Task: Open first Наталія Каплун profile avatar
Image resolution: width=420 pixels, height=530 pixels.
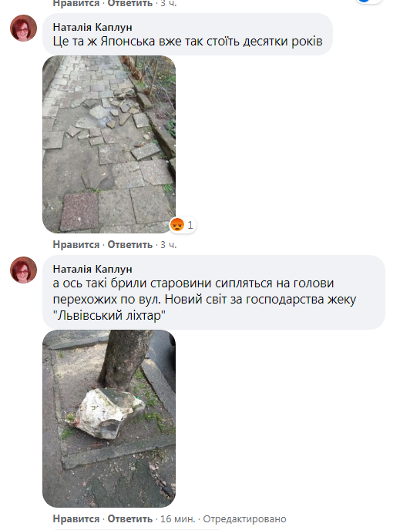Action: pyautogui.click(x=23, y=28)
